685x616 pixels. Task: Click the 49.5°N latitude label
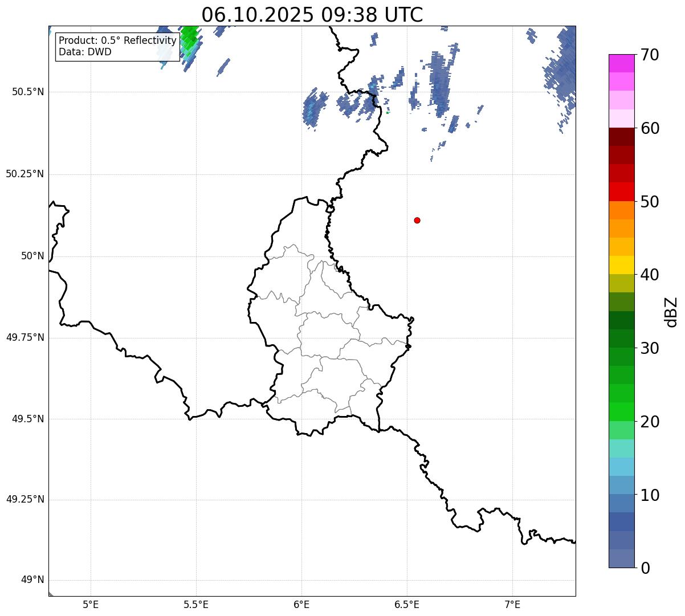[28, 419]
